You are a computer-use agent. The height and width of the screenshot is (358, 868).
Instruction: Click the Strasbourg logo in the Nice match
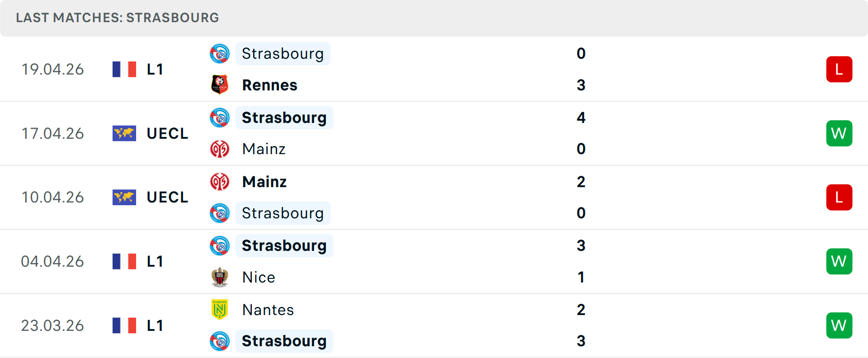click(x=220, y=245)
